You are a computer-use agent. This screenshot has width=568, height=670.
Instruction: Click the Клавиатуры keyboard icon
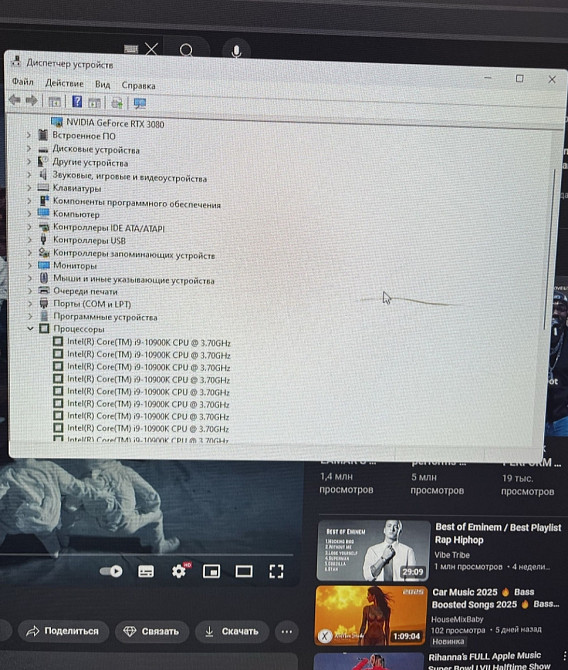click(x=43, y=188)
